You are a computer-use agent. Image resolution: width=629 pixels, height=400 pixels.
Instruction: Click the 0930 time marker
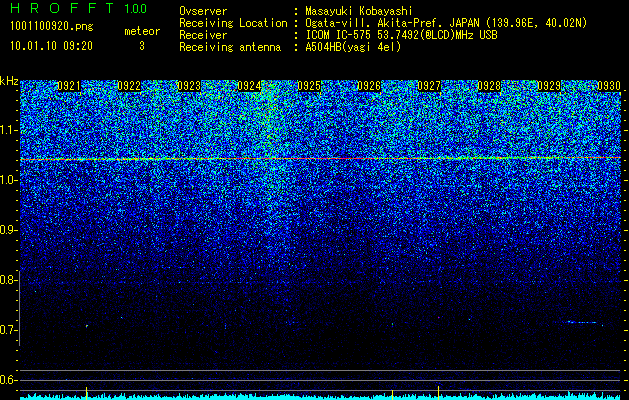tap(609, 86)
